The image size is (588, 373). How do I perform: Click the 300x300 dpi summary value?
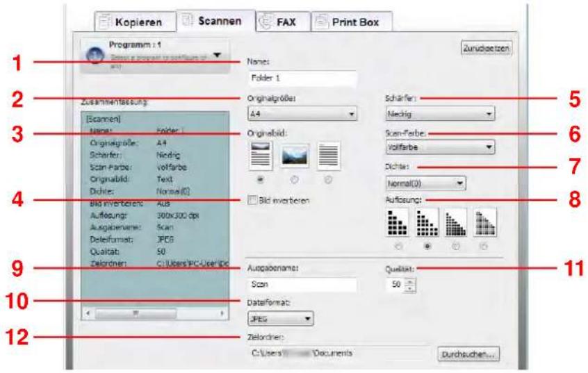[178, 215]
